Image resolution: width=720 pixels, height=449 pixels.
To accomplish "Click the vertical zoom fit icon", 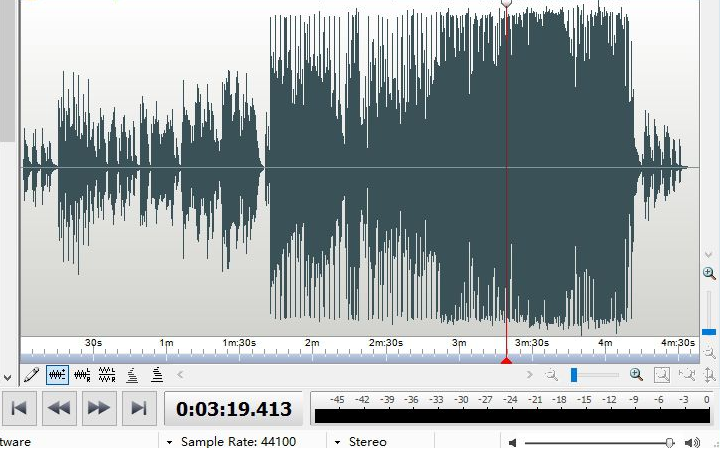I will click(709, 375).
